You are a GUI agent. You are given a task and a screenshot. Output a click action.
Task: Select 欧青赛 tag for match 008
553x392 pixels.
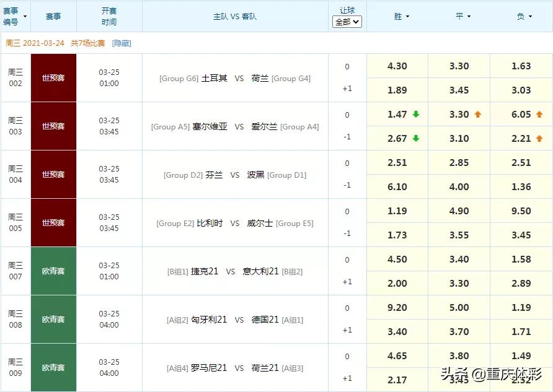(x=53, y=319)
